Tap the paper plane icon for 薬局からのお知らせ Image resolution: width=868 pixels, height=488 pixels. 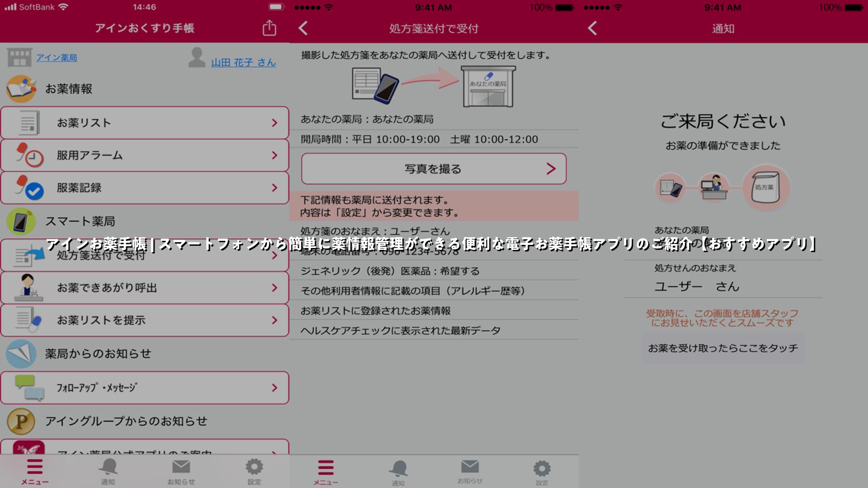(21, 354)
